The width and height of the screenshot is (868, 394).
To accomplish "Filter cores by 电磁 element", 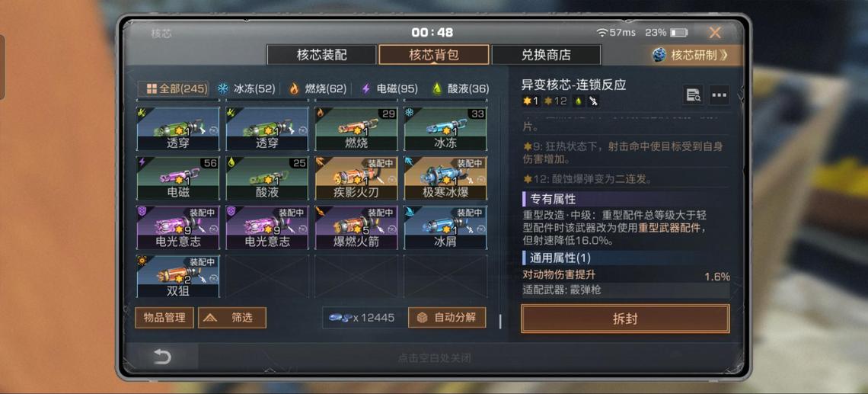I will point(389,88).
